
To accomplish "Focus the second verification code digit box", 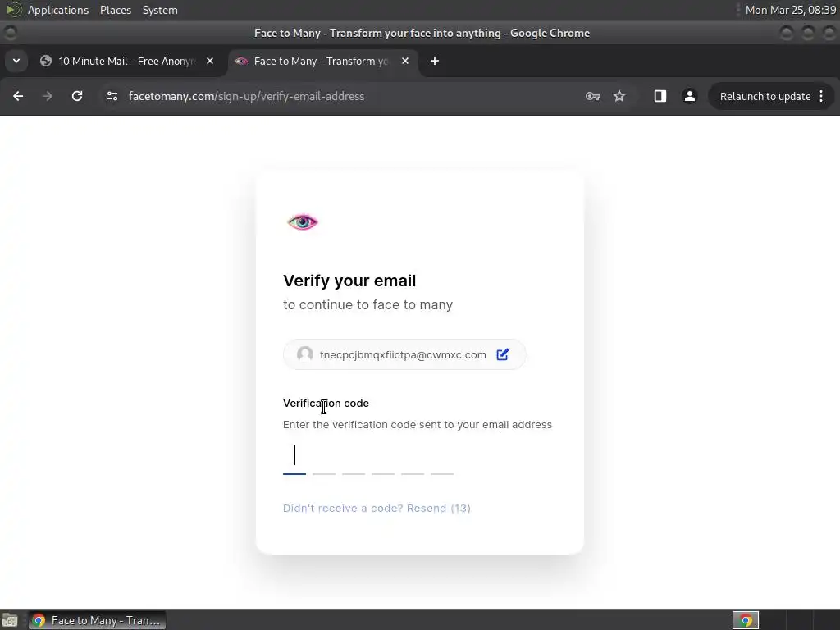I will pyautogui.click(x=323, y=458).
